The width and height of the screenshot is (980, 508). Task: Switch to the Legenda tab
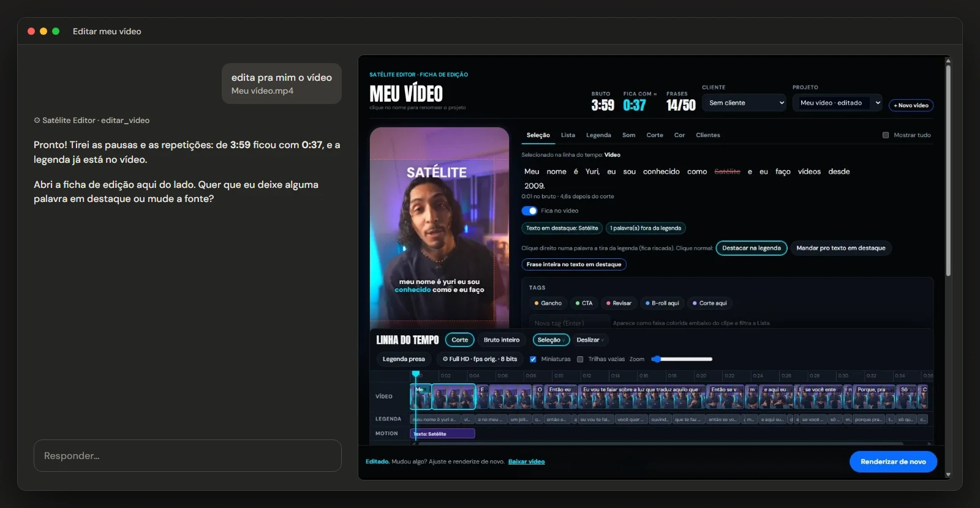click(x=598, y=135)
